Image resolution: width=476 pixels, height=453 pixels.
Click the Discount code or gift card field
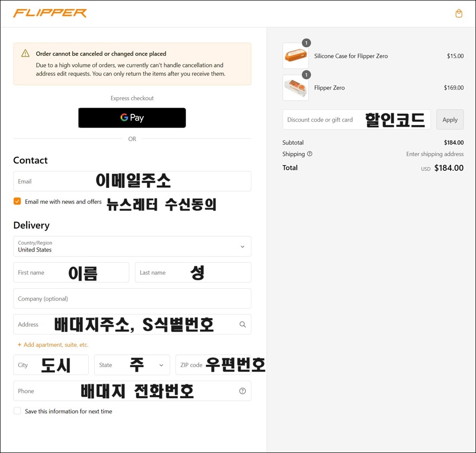[357, 120]
